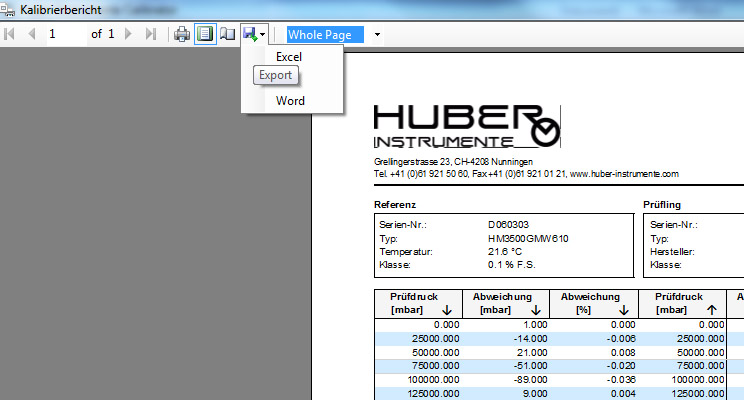The width and height of the screenshot is (744, 400).
Task: Go to the next report page
Action: click(128, 34)
